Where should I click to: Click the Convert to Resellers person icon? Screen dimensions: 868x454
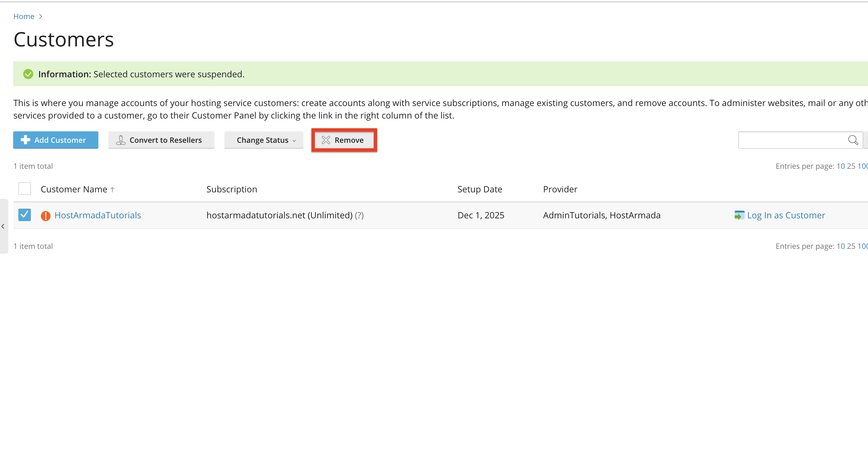121,140
